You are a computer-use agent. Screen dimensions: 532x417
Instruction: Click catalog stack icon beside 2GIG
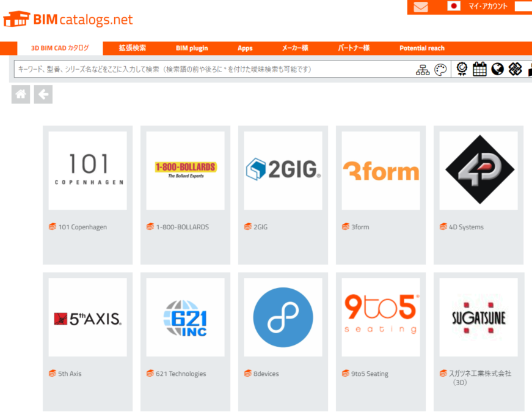(x=248, y=226)
